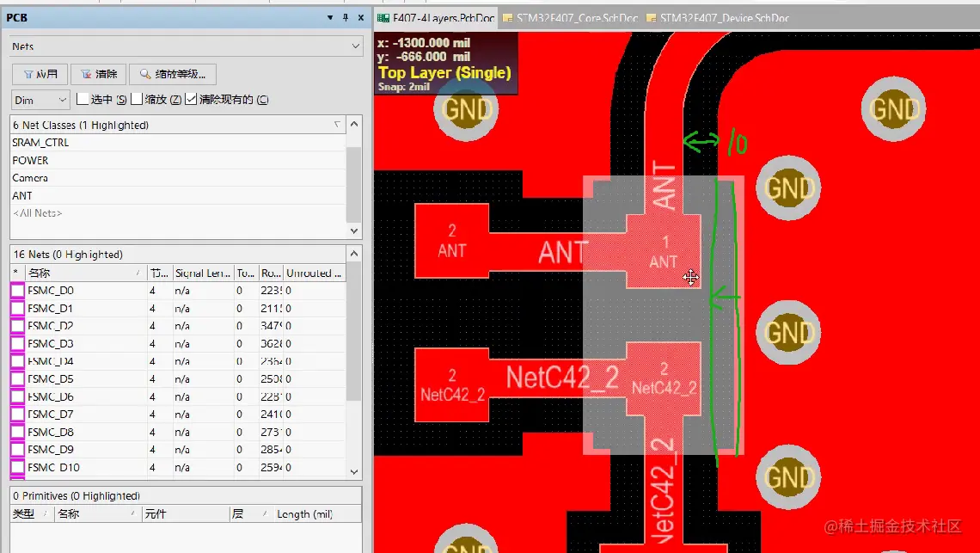The height and width of the screenshot is (553, 980).
Task: Select the POWER net class
Action: (x=178, y=160)
